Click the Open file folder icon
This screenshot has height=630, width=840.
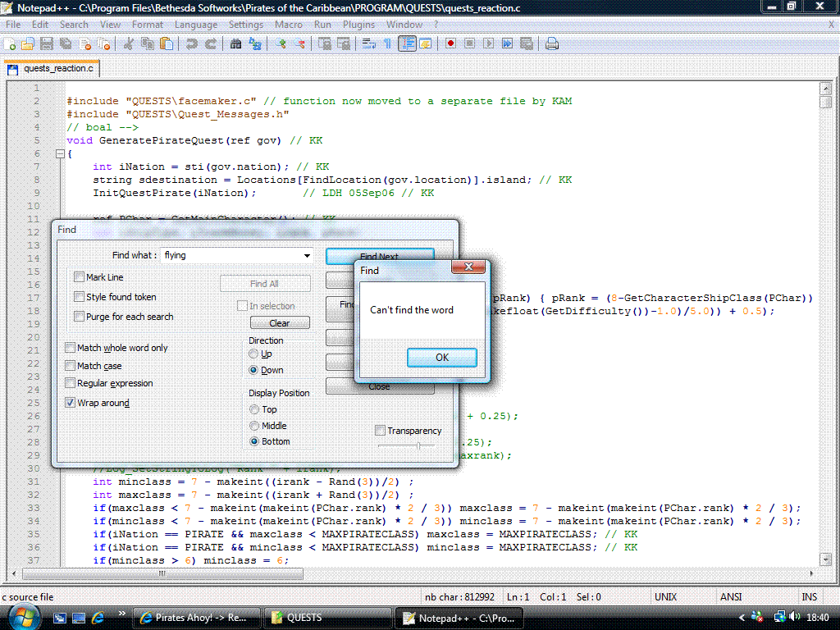tap(28, 44)
